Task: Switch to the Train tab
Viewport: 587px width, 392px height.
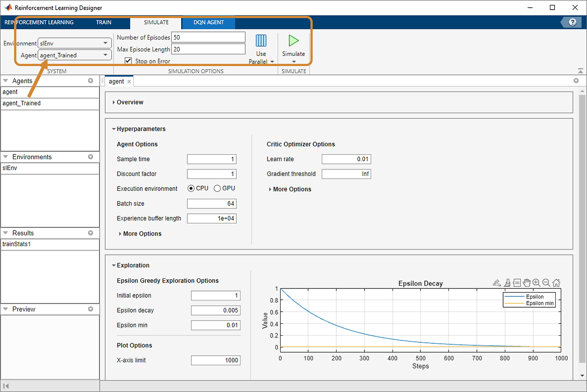Action: [104, 22]
